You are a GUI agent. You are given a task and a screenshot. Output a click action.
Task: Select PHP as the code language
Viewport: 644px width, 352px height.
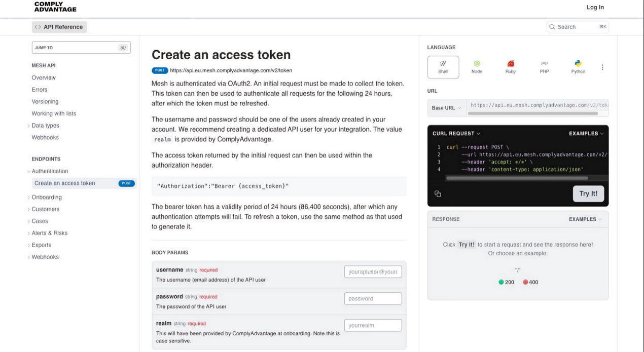tap(544, 66)
